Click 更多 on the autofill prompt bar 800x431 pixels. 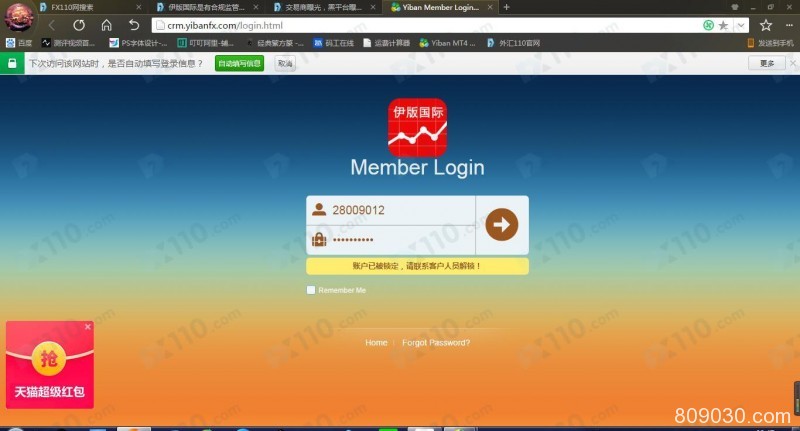click(x=767, y=63)
